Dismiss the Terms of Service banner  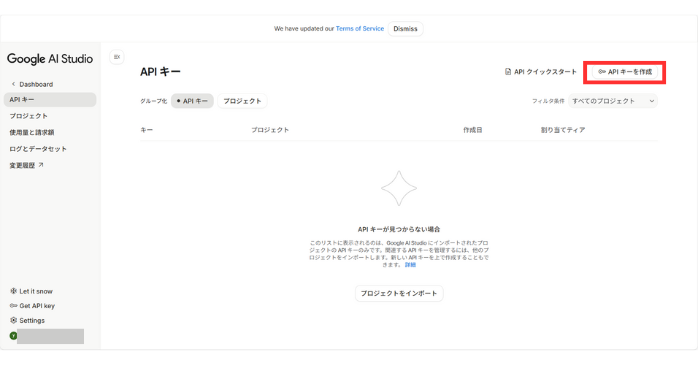pyautogui.click(x=405, y=28)
